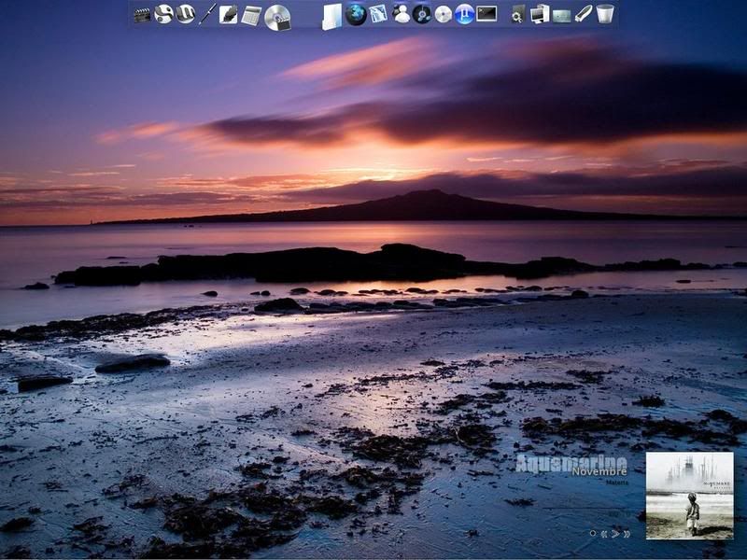Click the album name 'Materia'
Viewport: 747px width, 560px height.
pyautogui.click(x=617, y=483)
